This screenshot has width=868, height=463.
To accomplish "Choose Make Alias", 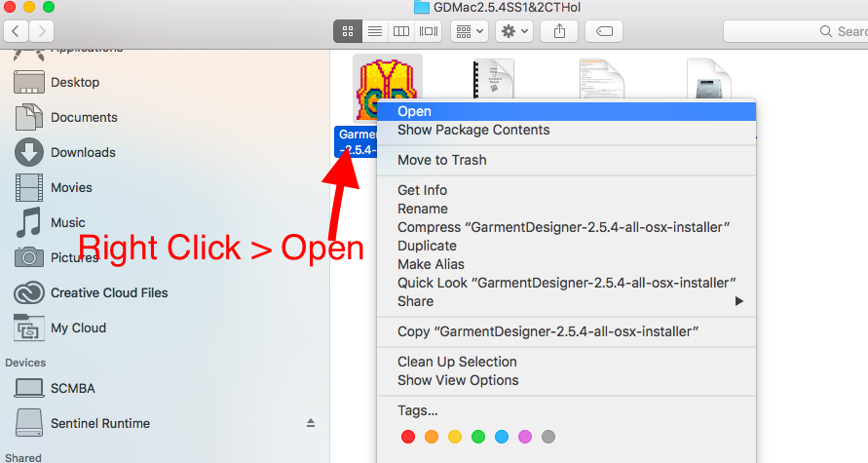I will pos(566,264).
